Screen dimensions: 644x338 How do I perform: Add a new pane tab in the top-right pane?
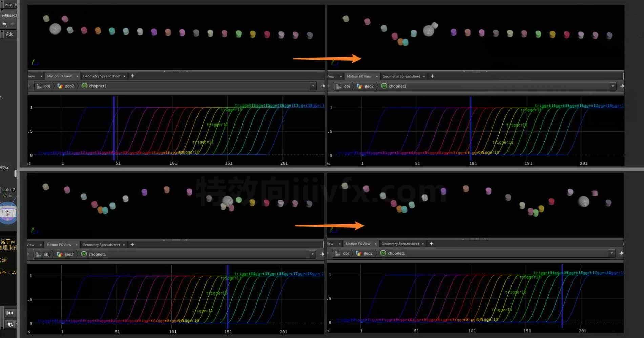tap(432, 76)
